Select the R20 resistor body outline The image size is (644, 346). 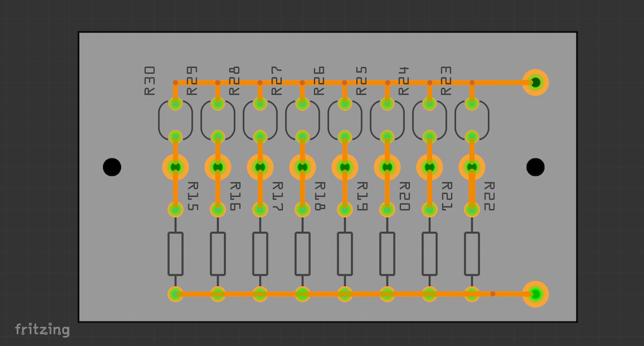tap(387, 254)
